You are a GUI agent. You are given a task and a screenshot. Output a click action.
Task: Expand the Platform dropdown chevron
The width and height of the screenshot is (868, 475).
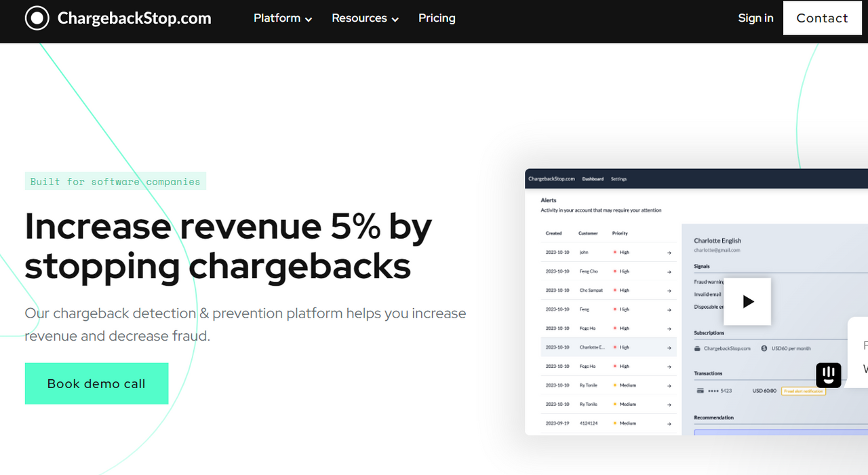309,20
